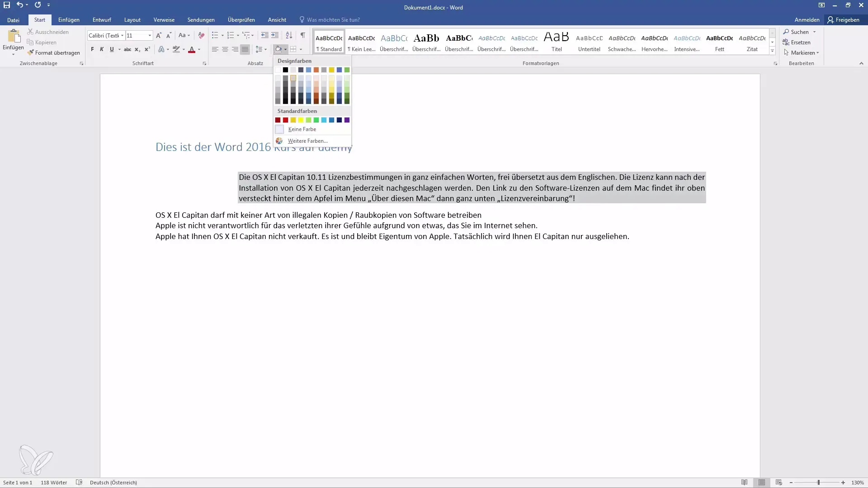Open the bullet list dropdown arrow
The height and width of the screenshot is (488, 868).
click(222, 35)
